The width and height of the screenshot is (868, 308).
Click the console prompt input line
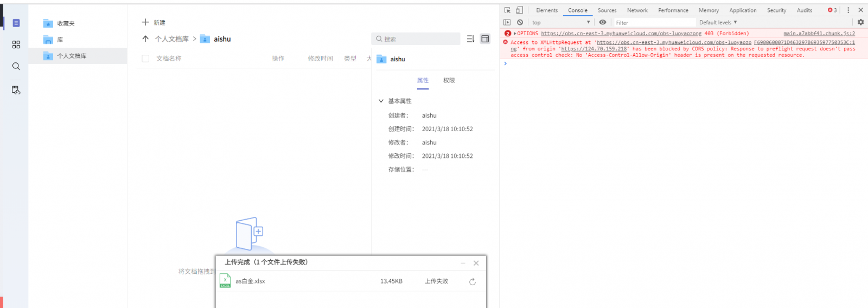pos(686,63)
